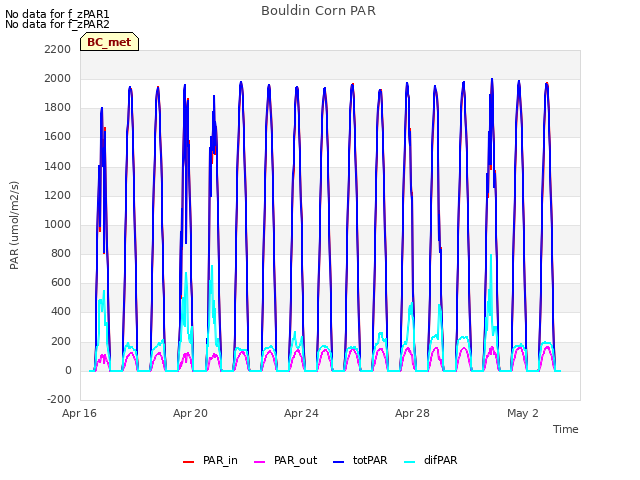Select the difPAR legend label
This screenshot has height=480, width=640.
[440, 460]
